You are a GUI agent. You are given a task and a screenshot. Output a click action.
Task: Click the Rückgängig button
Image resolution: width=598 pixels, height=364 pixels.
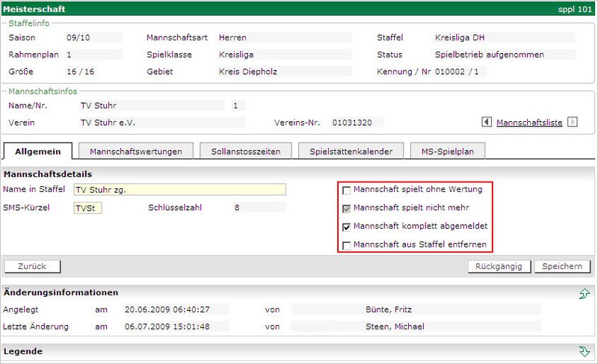tap(500, 267)
